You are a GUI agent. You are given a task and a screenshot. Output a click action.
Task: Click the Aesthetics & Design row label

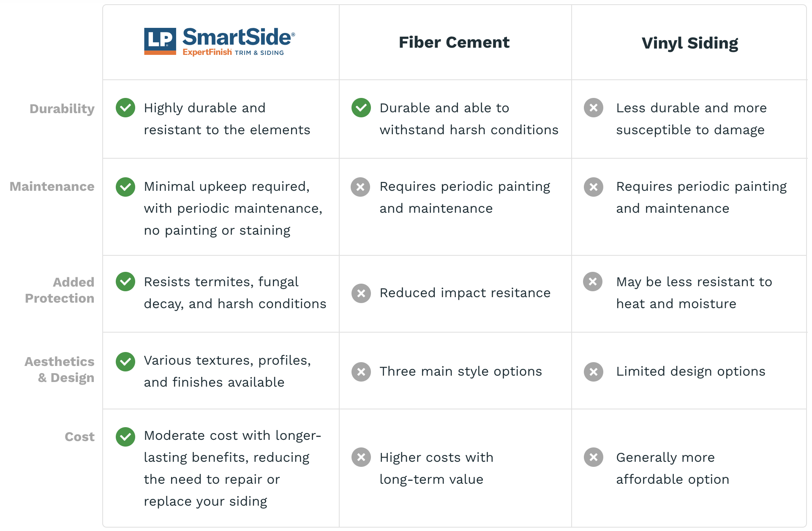click(60, 369)
